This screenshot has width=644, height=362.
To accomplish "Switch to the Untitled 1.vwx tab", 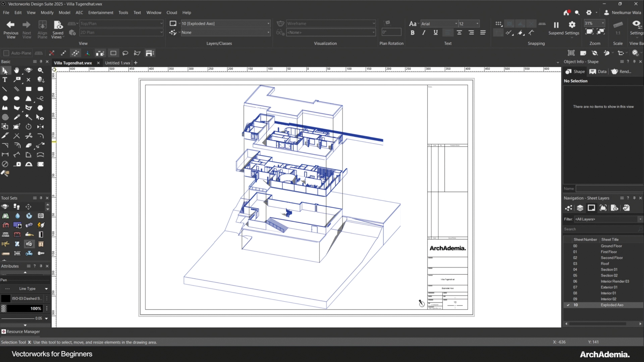I will point(117,63).
